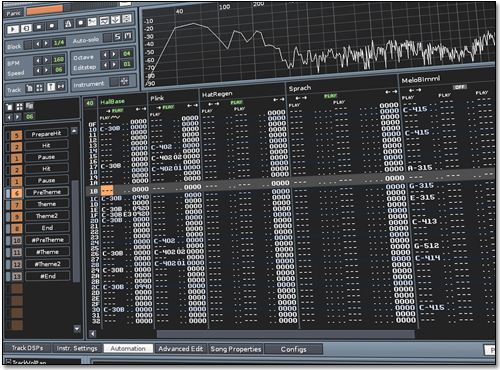Toggle the Auto-solo checkbox
500x370 pixels.
(x=107, y=38)
